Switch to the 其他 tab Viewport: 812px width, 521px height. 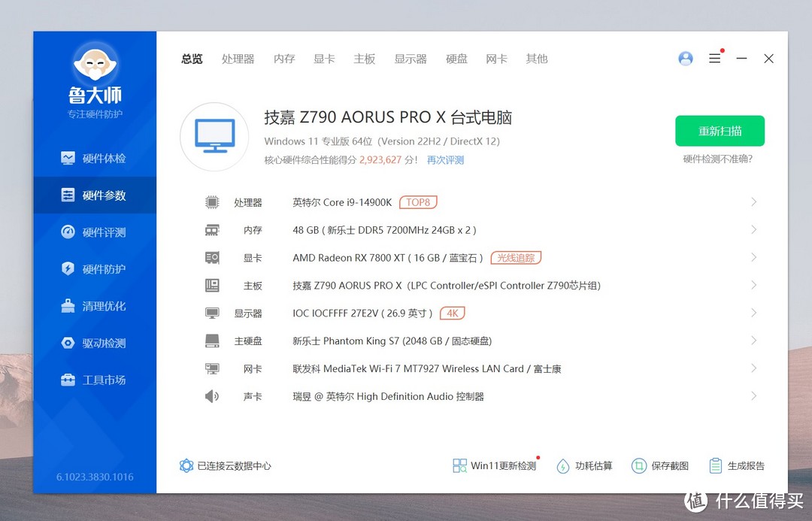[537, 59]
